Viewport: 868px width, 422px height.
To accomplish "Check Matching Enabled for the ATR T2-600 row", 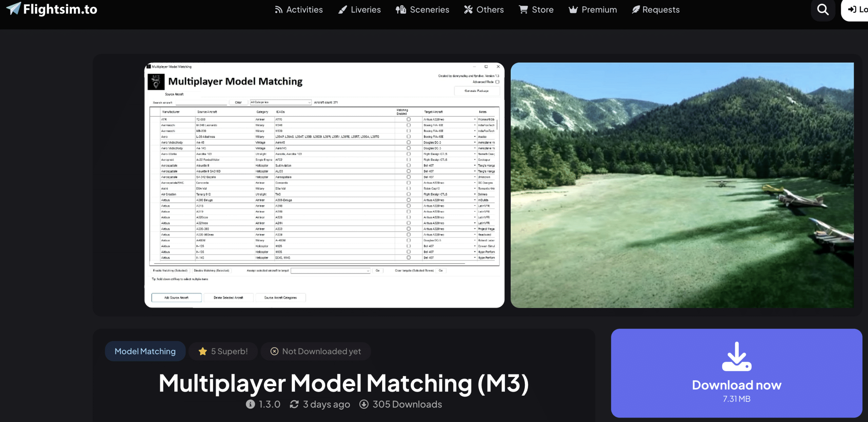I will pyautogui.click(x=409, y=119).
